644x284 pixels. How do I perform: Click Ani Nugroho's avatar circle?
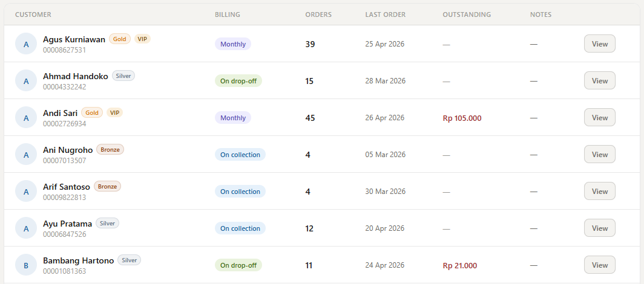(26, 155)
